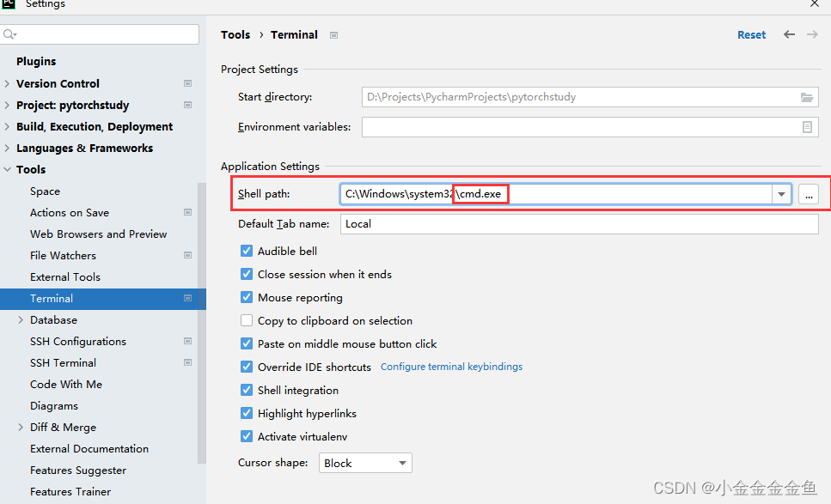Open the Cursor shape Block dropdown
The width and height of the screenshot is (831, 504).
365,464
